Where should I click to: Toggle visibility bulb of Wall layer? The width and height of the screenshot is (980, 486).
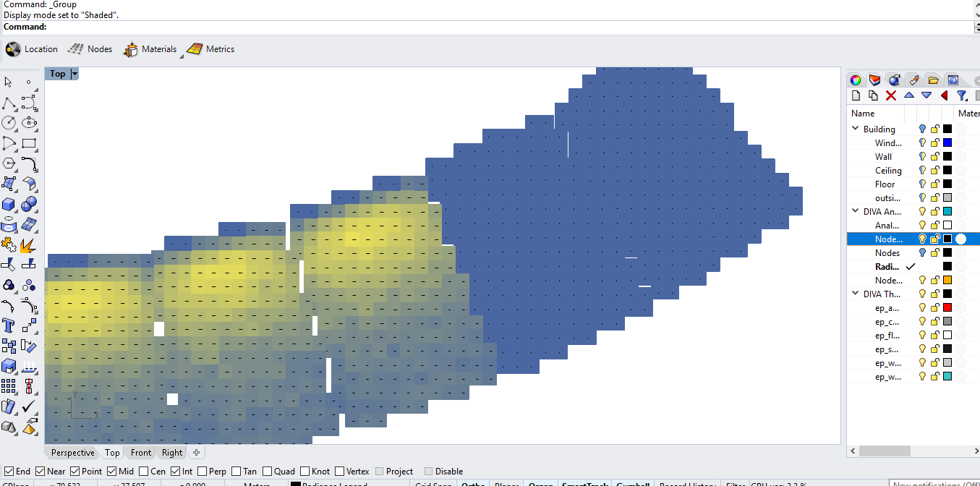tap(922, 156)
